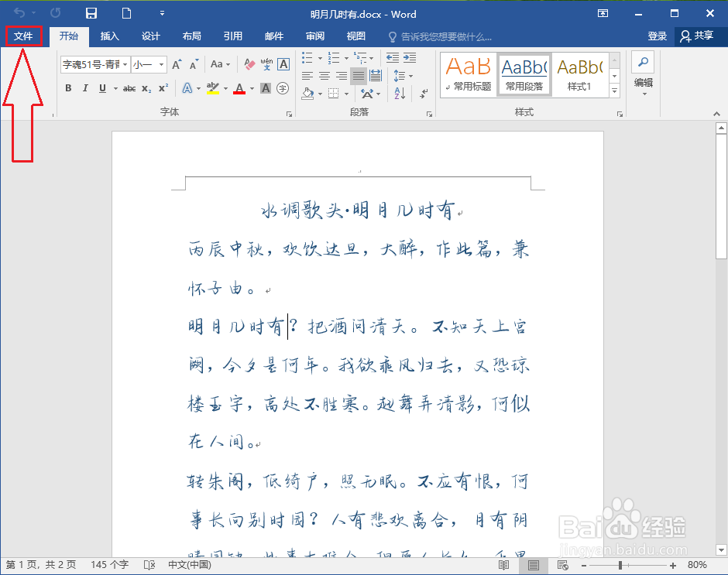Image resolution: width=728 pixels, height=575 pixels.
Task: Apply yellow text highlight
Action: click(x=214, y=87)
